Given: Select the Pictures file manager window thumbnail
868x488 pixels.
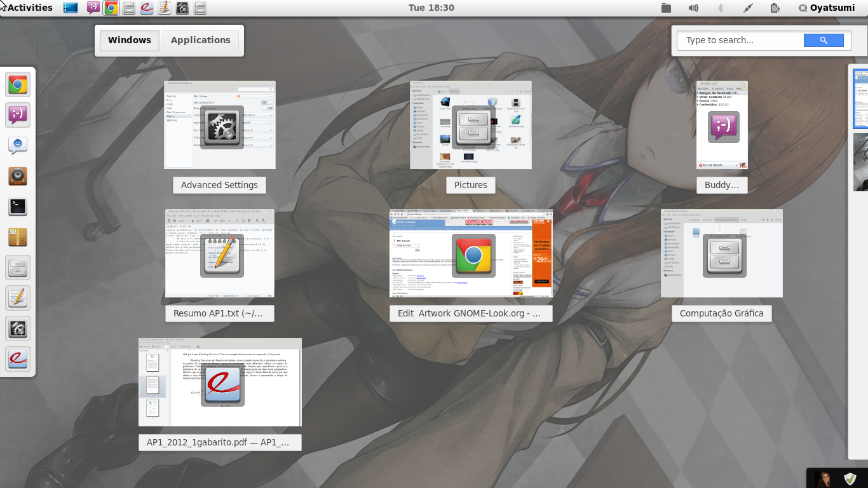Looking at the screenshot, I should click(471, 125).
